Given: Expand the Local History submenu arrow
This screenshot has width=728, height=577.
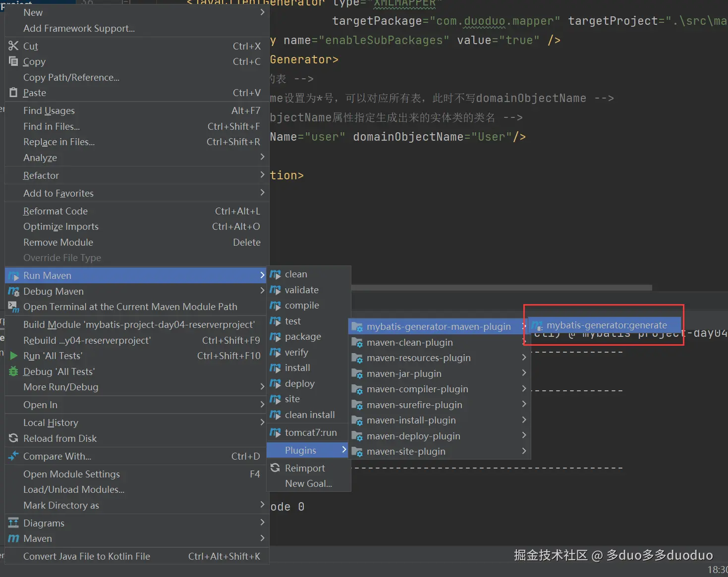Looking at the screenshot, I should (x=262, y=422).
